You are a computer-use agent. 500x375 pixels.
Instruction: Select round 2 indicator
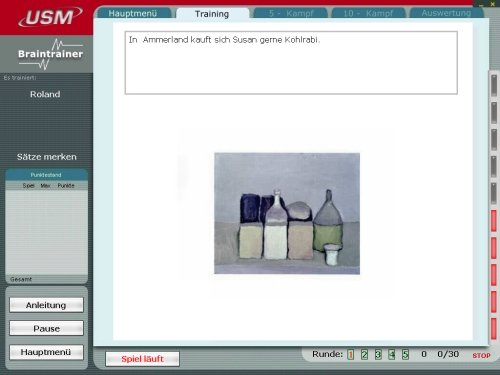coord(364,354)
